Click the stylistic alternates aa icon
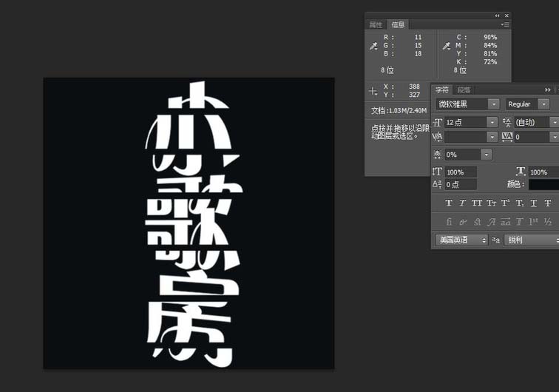Viewport: 559px width, 392px height. click(506, 222)
